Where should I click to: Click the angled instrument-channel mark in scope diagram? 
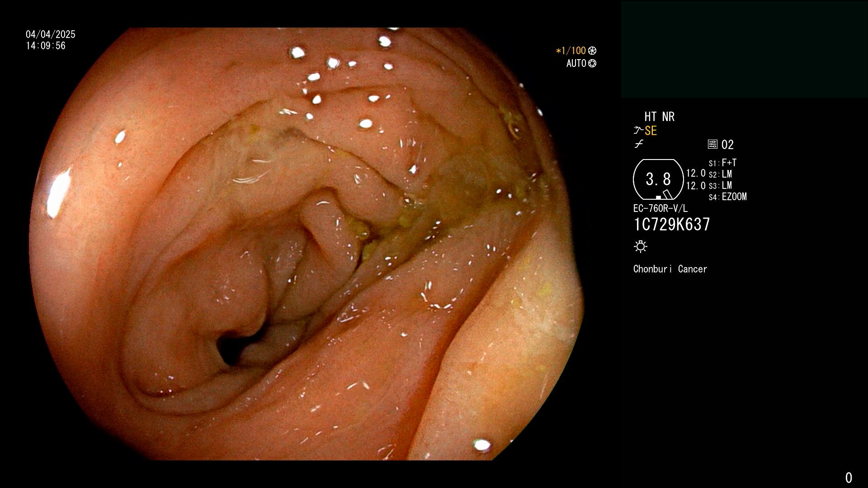point(668,194)
